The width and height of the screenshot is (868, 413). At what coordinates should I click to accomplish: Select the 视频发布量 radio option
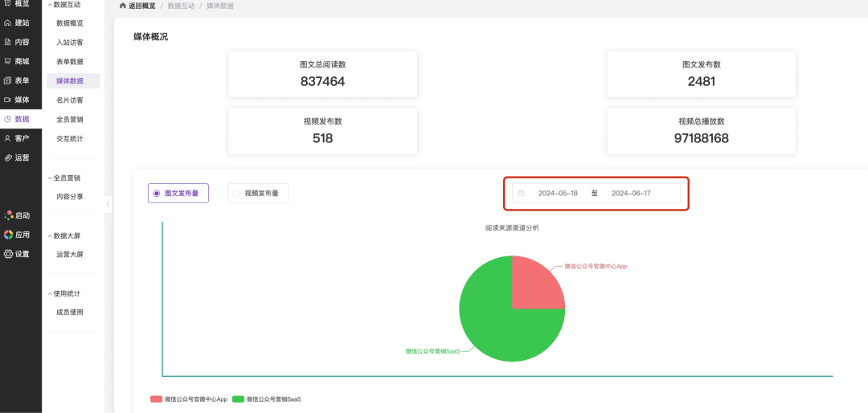point(236,193)
